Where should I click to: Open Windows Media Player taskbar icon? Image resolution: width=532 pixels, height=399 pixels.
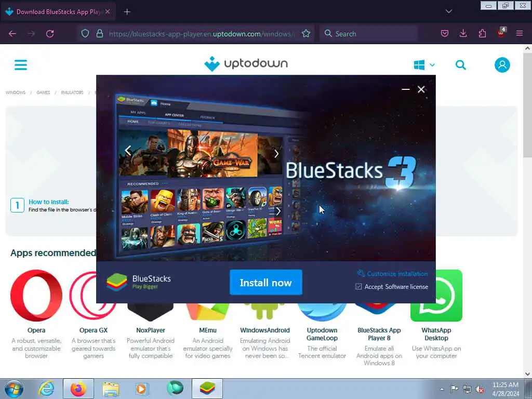click(142, 389)
